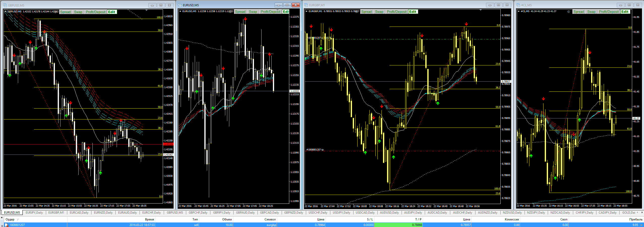Switch to AUDJPY,Daily chart tab
644x227 pixels.
413,212
